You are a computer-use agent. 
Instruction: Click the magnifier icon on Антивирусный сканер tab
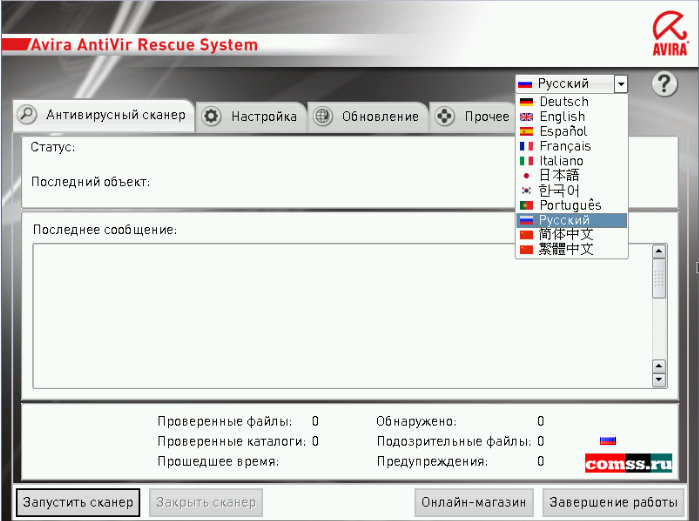click(27, 115)
